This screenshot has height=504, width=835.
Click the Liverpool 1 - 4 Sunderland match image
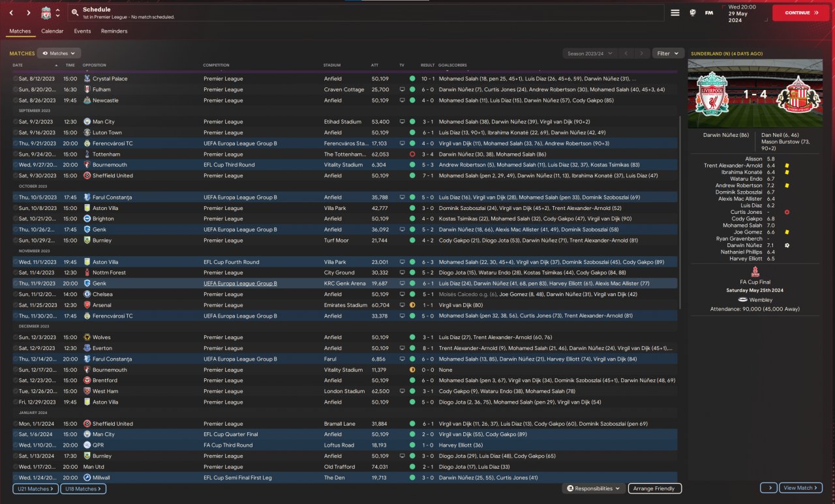point(755,94)
